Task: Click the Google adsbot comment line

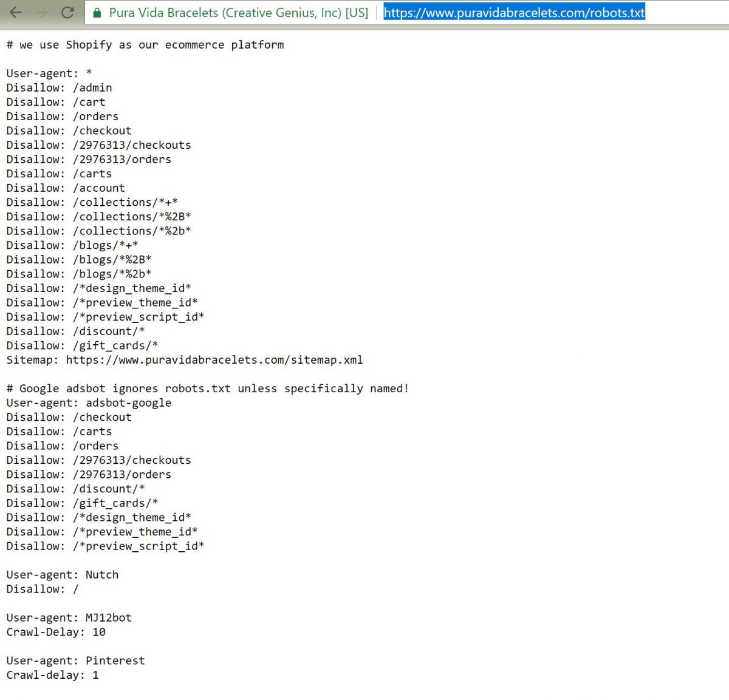Action: [207, 389]
